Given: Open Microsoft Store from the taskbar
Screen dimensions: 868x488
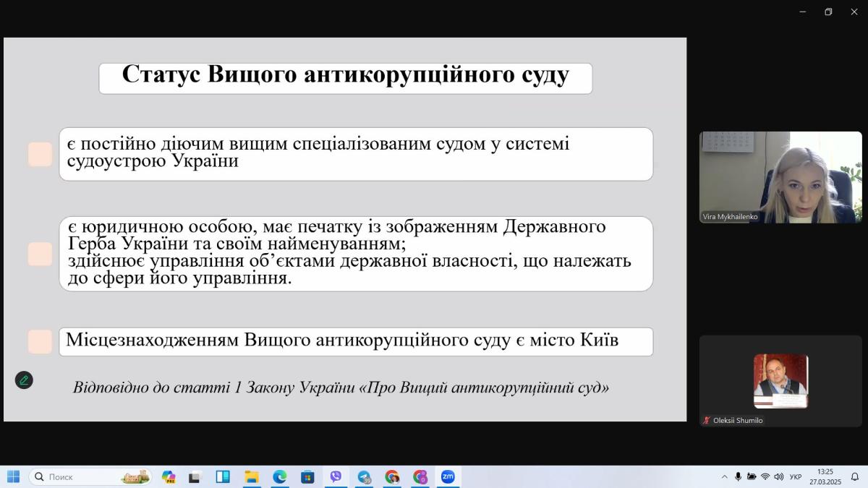Looking at the screenshot, I should coord(307,476).
